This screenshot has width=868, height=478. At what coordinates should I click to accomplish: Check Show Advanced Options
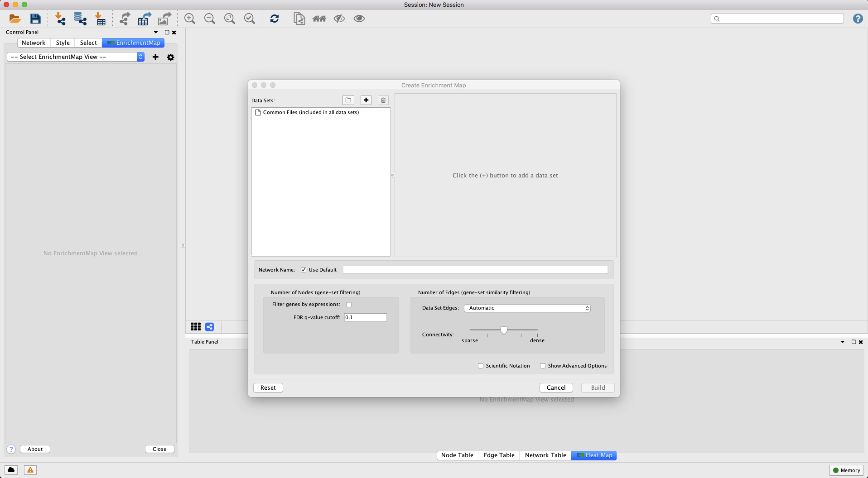coord(543,366)
